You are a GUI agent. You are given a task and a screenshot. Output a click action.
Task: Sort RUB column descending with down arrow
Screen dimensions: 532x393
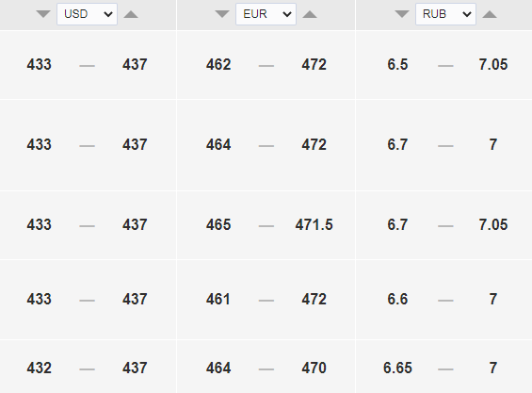tap(402, 14)
